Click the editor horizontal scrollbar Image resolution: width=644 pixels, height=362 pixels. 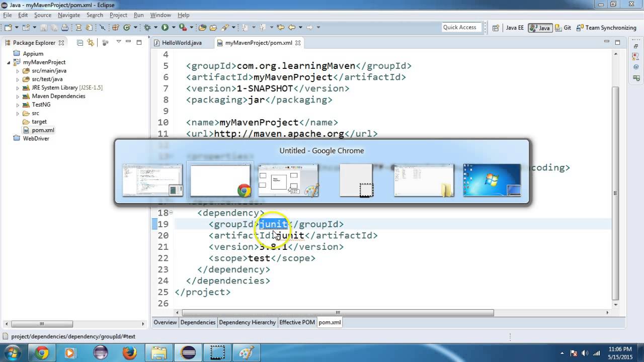pyautogui.click(x=338, y=312)
